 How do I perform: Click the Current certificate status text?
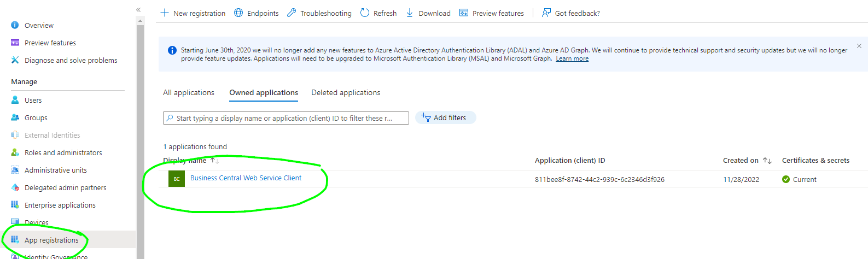805,179
